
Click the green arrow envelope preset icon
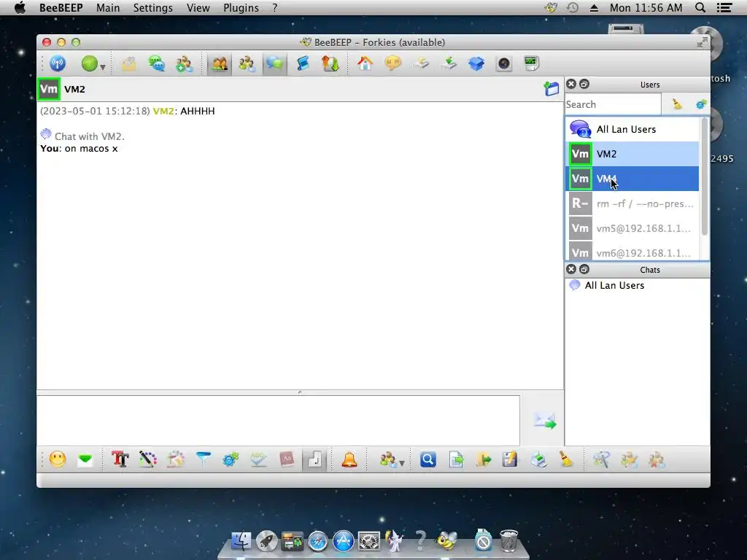point(85,459)
